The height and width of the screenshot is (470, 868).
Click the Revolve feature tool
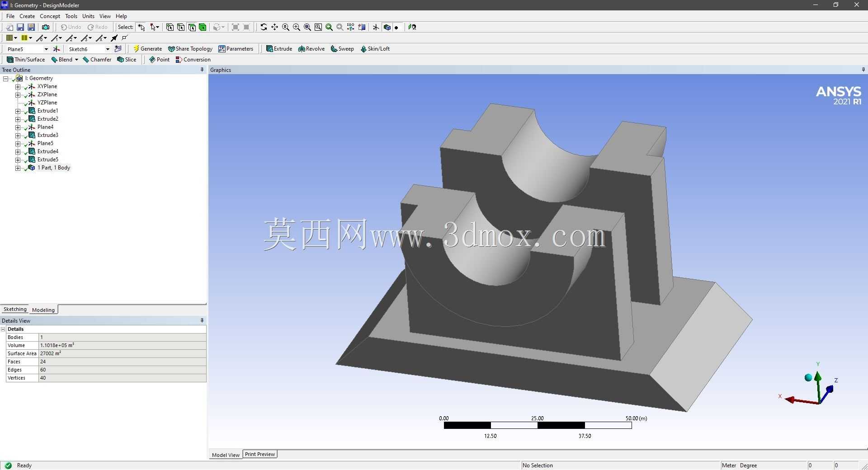click(311, 49)
